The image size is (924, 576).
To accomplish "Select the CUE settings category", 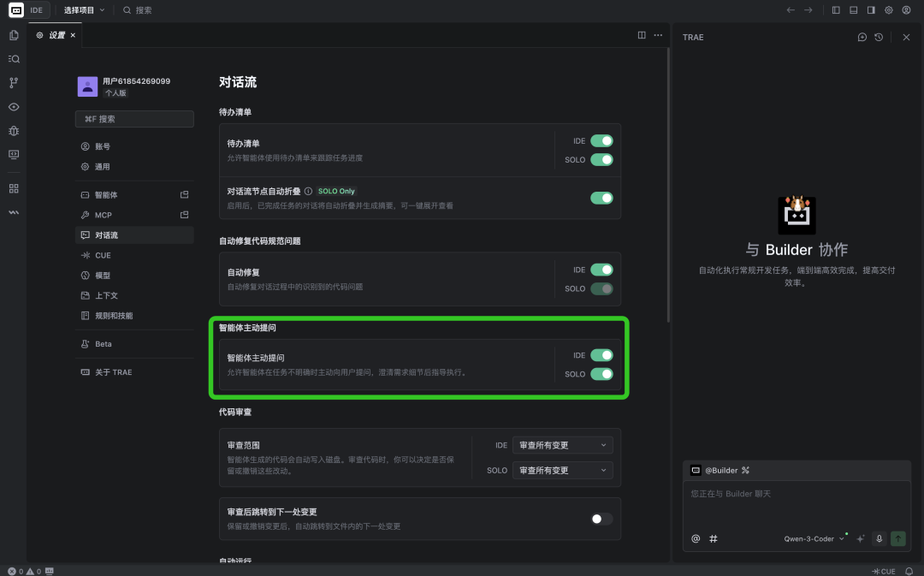I will 134,255.
